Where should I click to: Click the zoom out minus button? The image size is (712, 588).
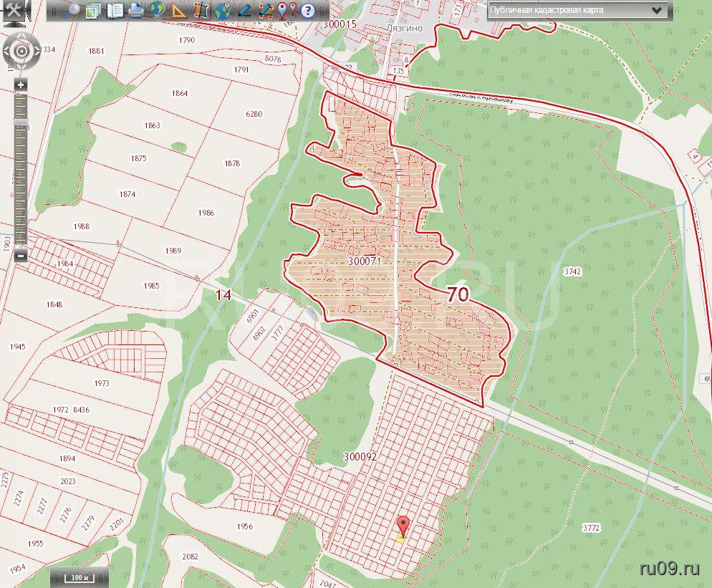pos(21,256)
